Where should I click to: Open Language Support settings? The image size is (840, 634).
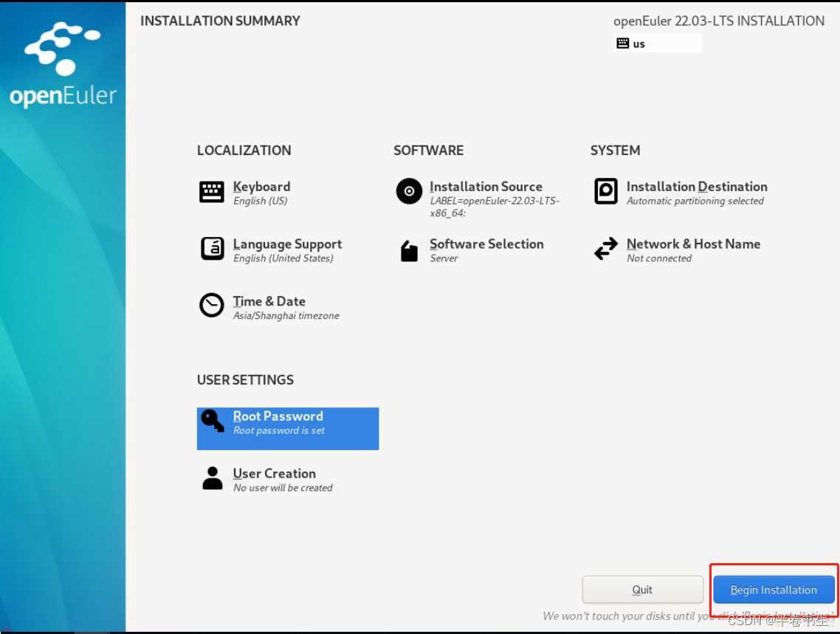click(287, 244)
